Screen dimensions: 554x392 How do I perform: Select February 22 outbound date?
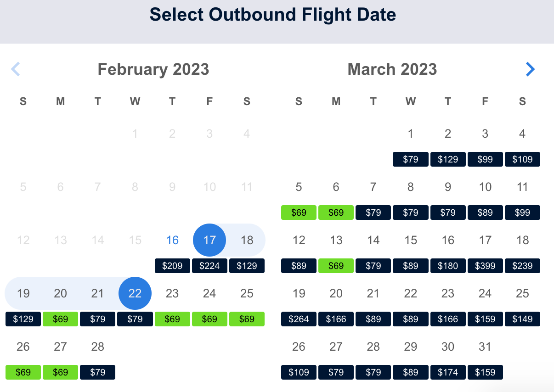coord(135,293)
